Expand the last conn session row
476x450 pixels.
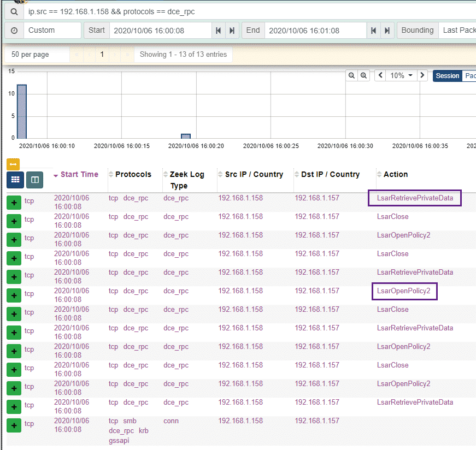(x=14, y=425)
